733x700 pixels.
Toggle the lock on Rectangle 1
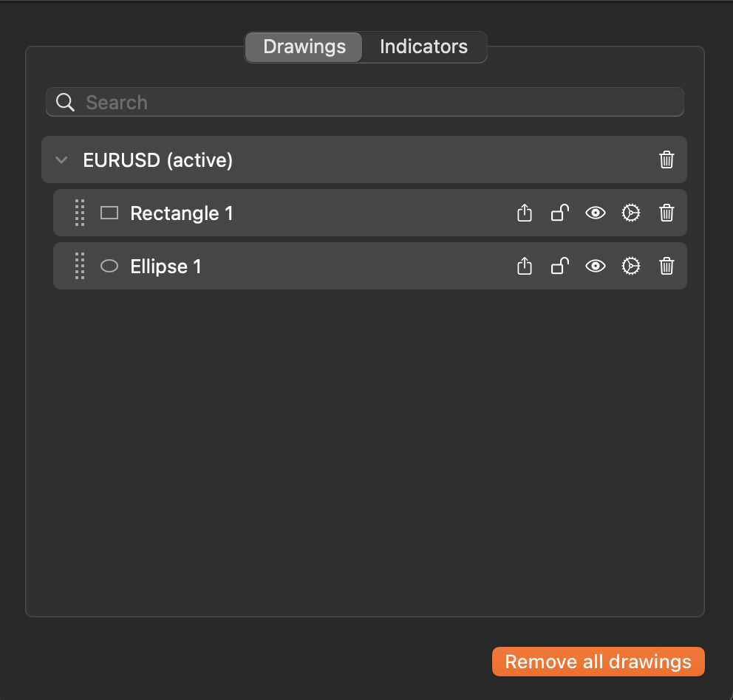click(x=560, y=213)
